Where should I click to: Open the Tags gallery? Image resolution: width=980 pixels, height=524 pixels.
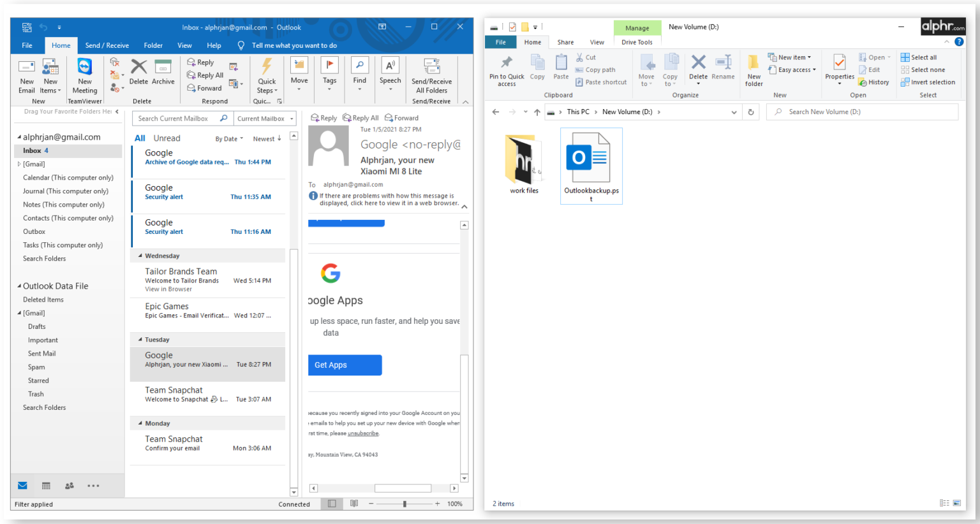[x=329, y=75]
